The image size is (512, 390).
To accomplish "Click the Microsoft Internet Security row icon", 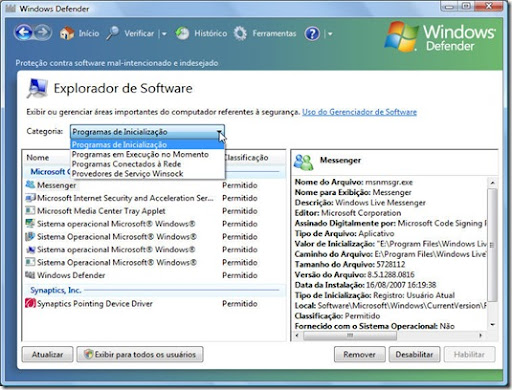I will [30, 198].
